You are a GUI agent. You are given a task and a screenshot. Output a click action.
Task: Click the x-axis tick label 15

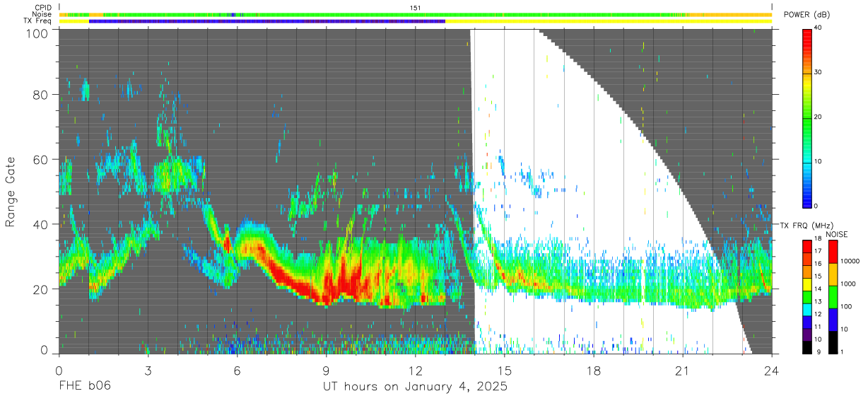(x=504, y=371)
